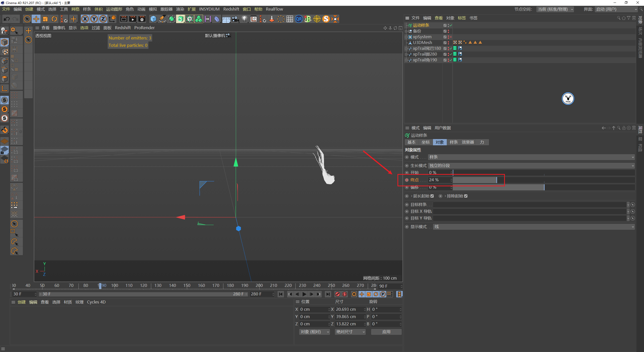
Task: Select xpTrail角190 in object manager
Action: (x=425, y=60)
